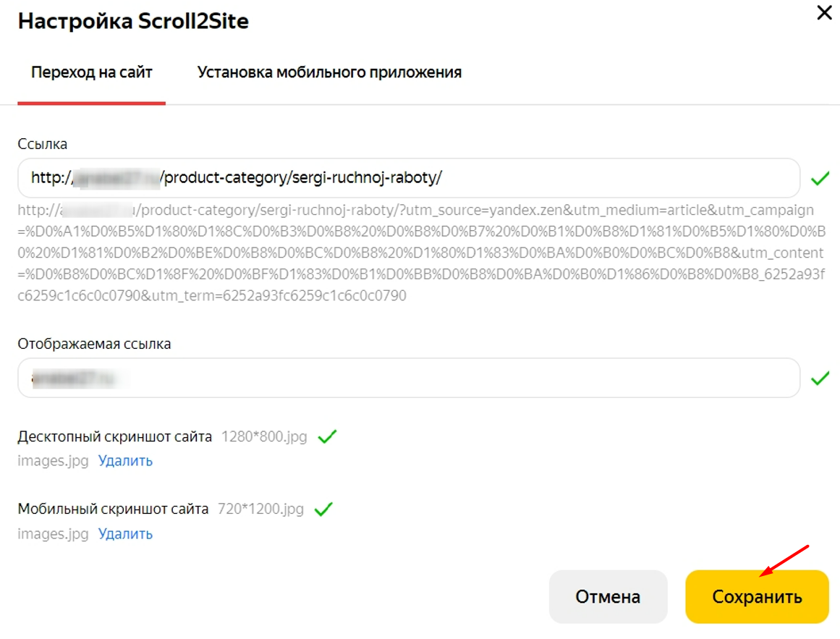
Task: Click the checkmark after 1280*800.jpg
Action: [328, 436]
